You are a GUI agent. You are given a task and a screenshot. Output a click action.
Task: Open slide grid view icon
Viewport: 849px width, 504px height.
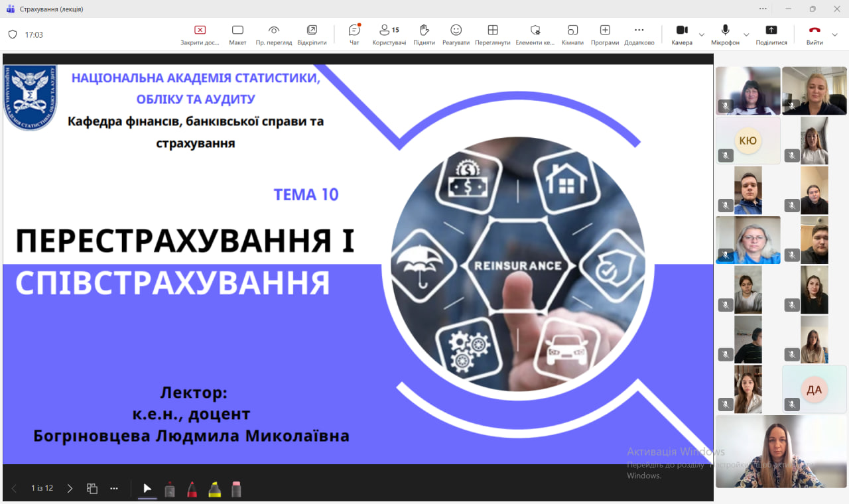92,489
